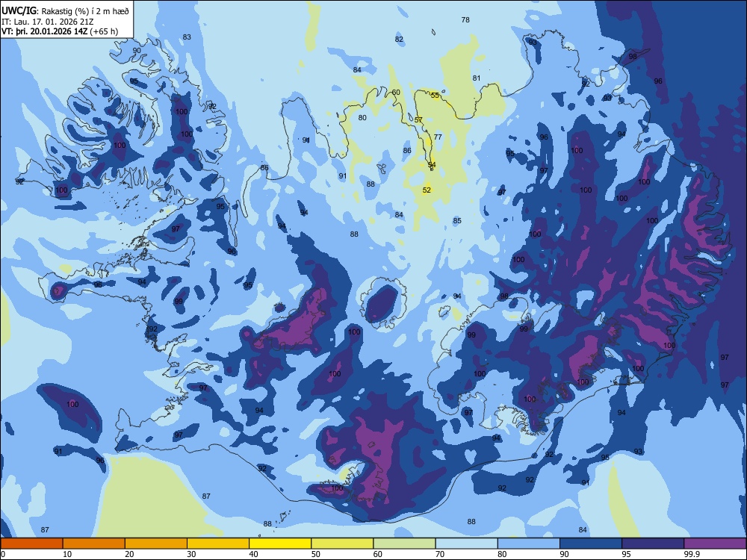Click the legend tick label '50'

pyautogui.click(x=316, y=554)
